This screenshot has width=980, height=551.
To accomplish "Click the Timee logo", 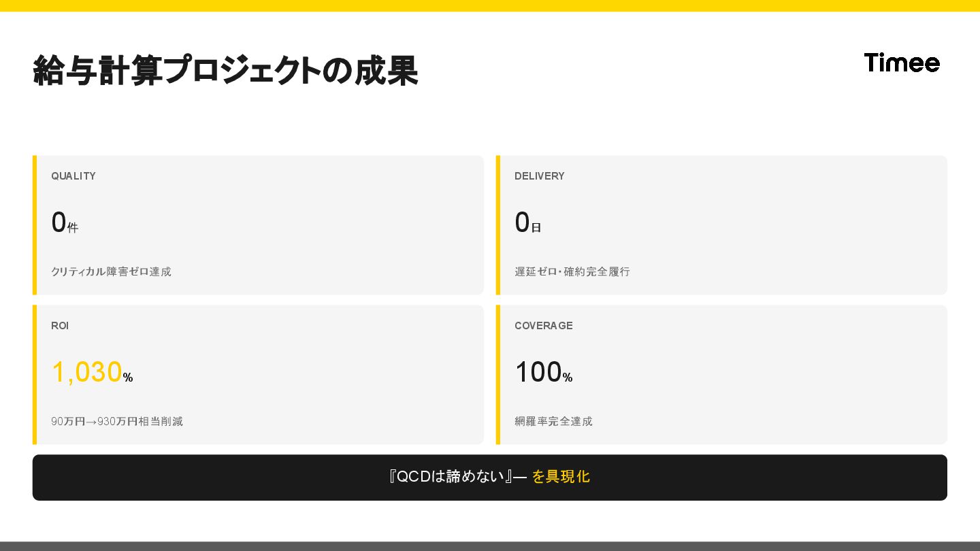I will [x=902, y=63].
